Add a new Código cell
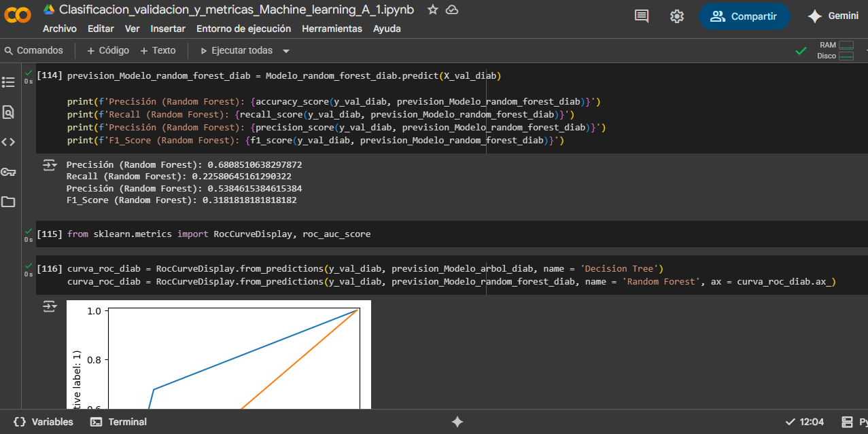 coord(108,50)
